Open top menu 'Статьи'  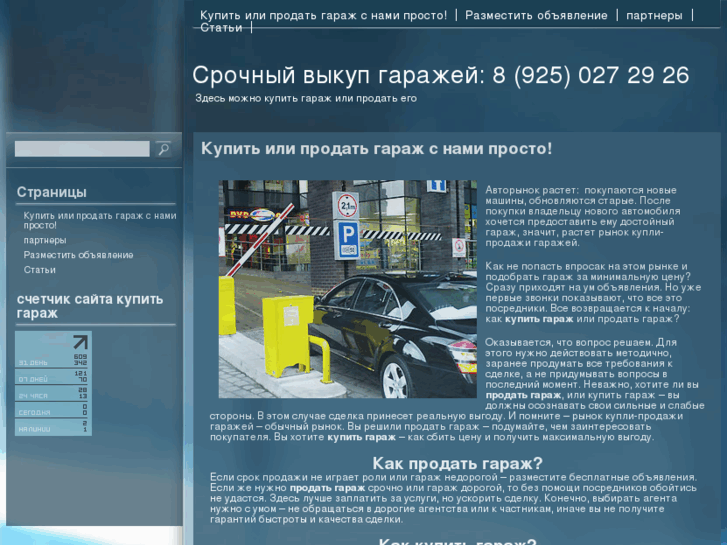(x=221, y=28)
